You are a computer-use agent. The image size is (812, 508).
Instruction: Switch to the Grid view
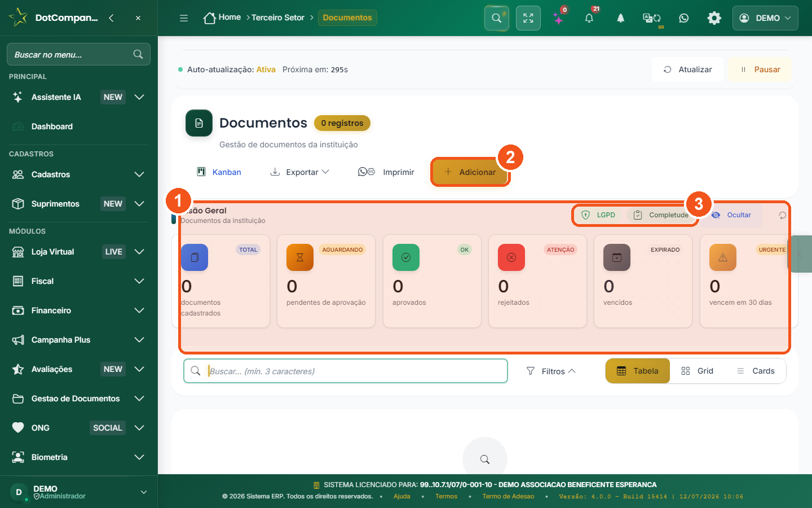[698, 371]
